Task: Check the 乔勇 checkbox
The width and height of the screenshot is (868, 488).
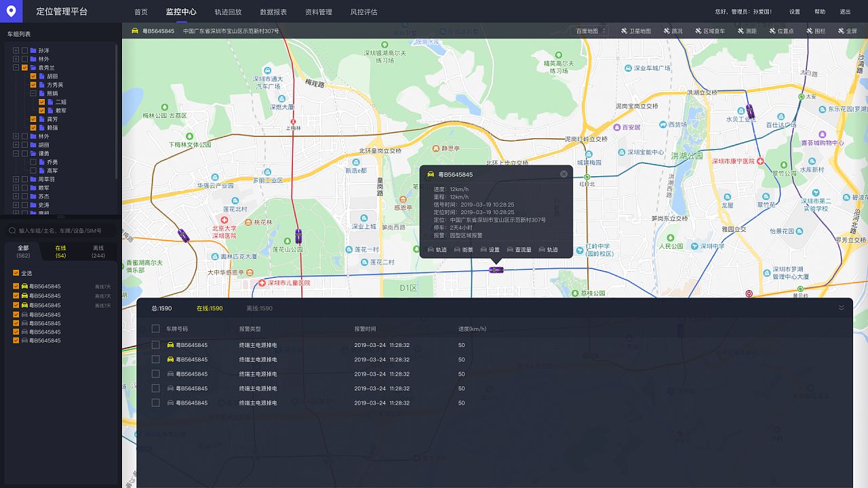Action: (33, 162)
